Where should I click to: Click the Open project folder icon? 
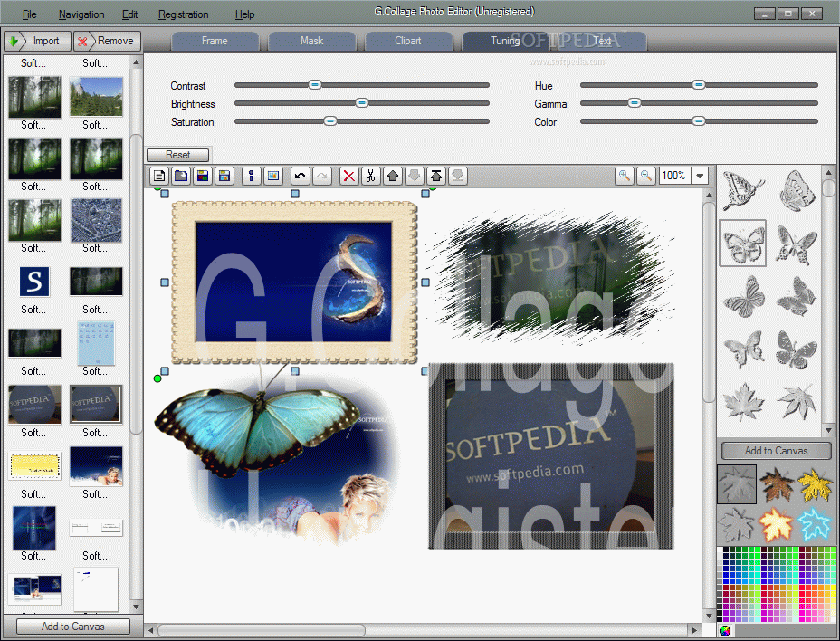(181, 176)
